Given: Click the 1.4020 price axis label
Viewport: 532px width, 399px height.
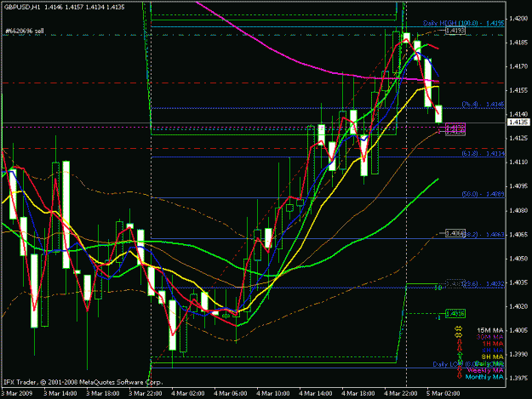Looking at the screenshot, I should coord(518,306).
